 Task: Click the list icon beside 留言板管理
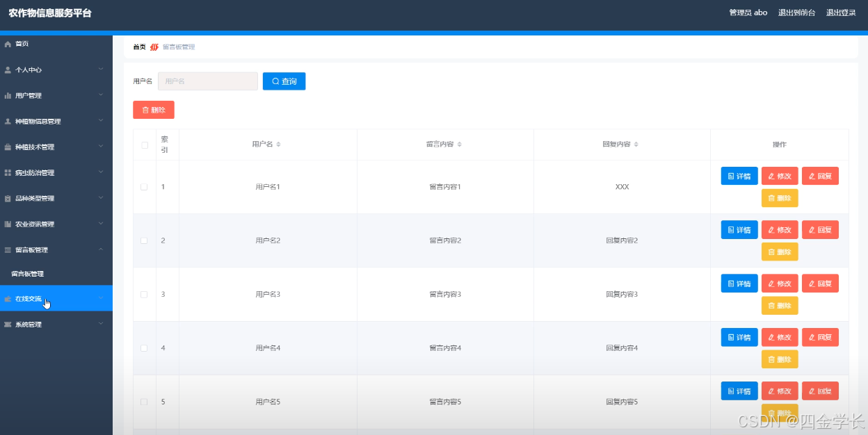pos(8,250)
